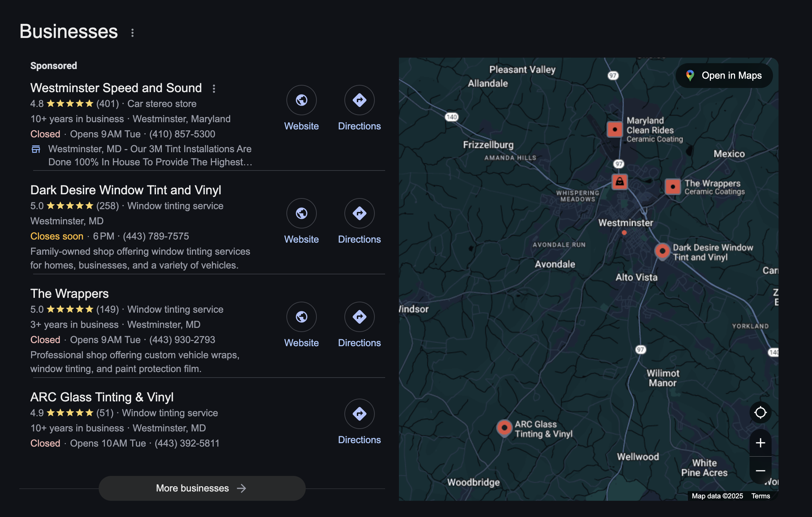Screen dimensions: 812x517
Task: Click route 140 shield near Frizzellburg
Action: [452, 117]
